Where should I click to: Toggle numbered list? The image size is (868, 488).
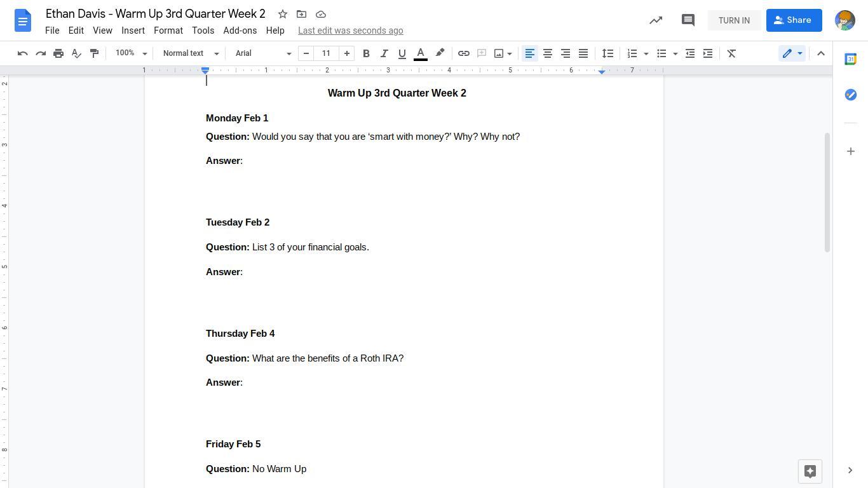click(632, 53)
